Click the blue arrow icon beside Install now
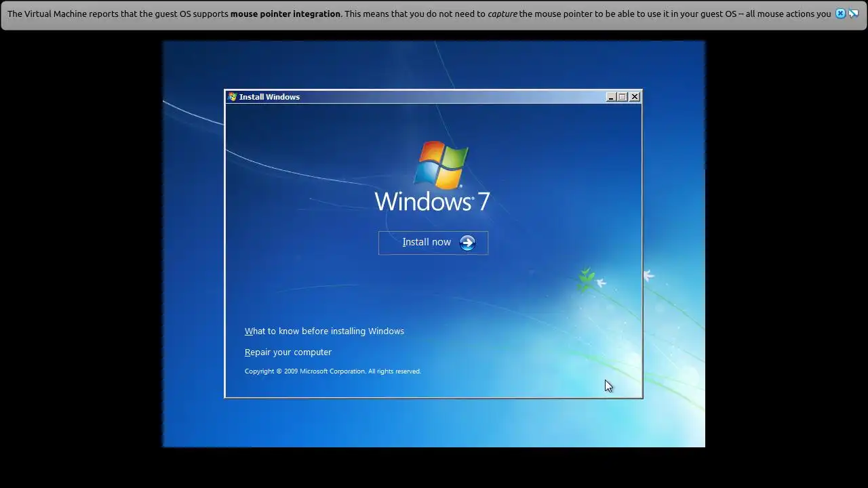This screenshot has height=488, width=868. click(x=467, y=243)
